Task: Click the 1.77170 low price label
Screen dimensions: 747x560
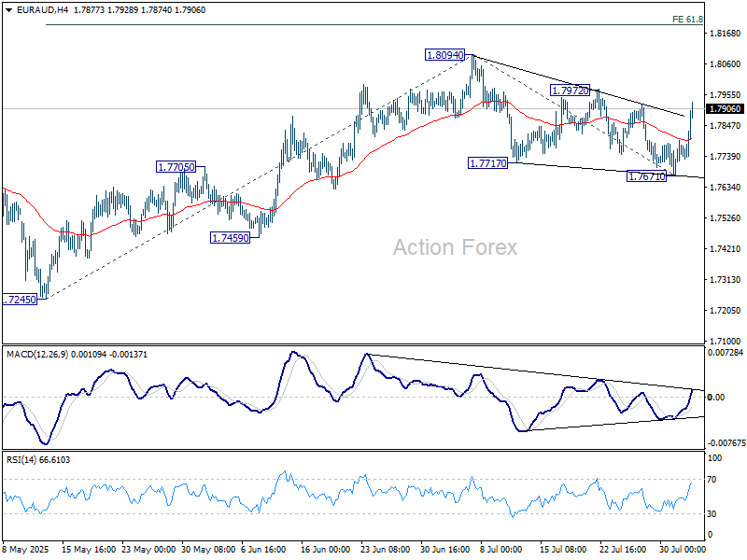Action: point(487,163)
